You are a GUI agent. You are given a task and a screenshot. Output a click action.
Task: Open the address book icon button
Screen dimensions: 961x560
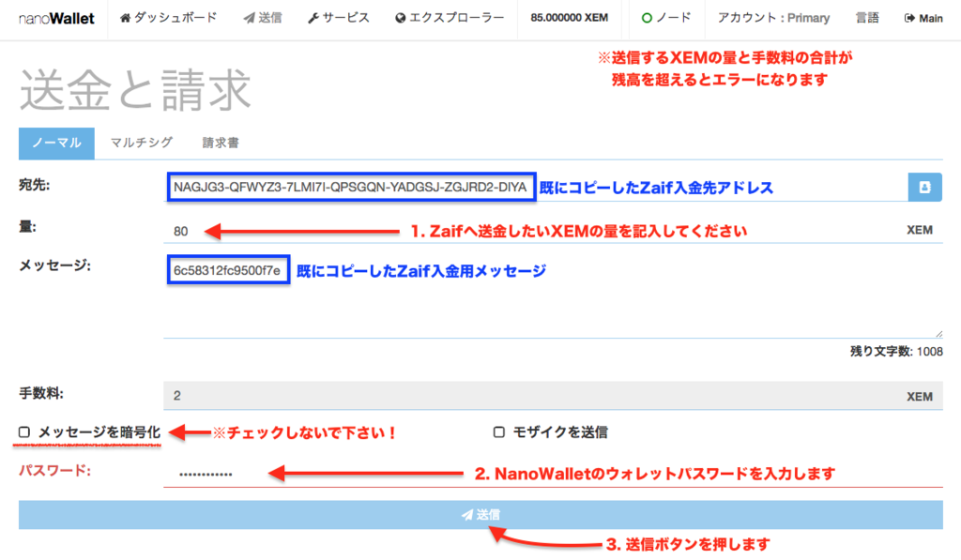click(x=924, y=187)
